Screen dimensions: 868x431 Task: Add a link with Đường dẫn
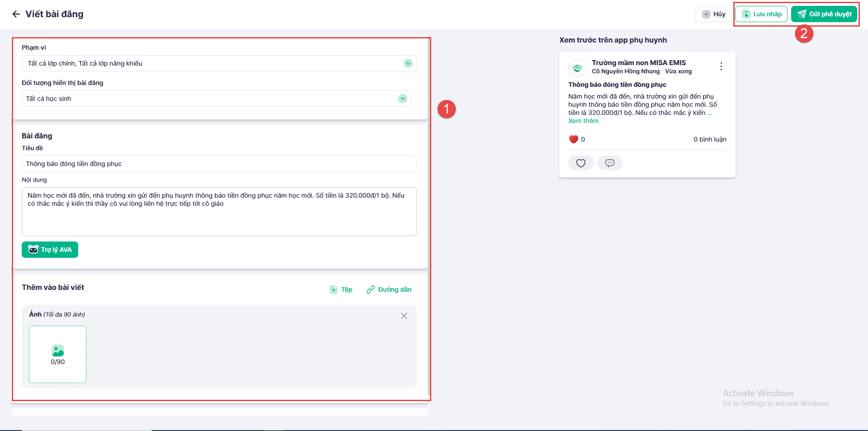pos(389,289)
